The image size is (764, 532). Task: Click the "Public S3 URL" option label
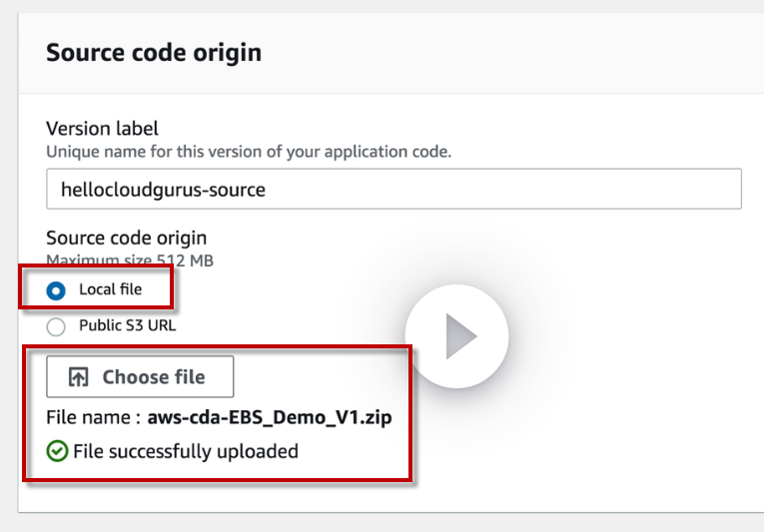pos(127,324)
